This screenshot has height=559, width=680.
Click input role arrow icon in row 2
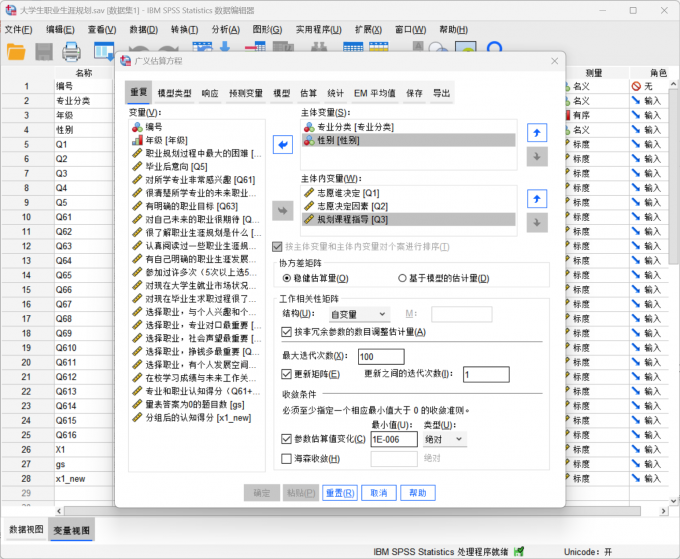[x=636, y=101]
